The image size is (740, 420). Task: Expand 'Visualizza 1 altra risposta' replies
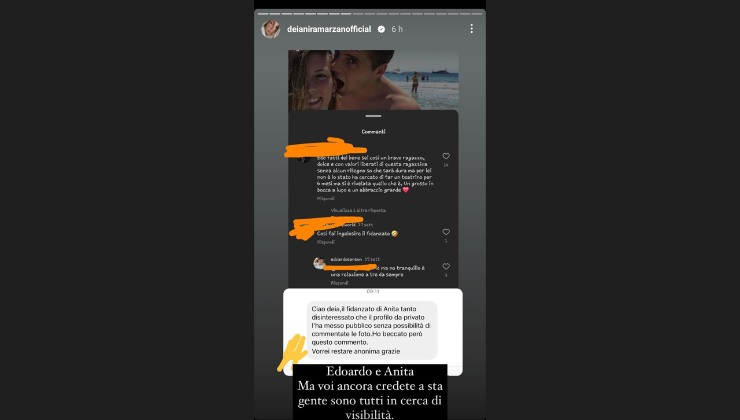point(358,210)
